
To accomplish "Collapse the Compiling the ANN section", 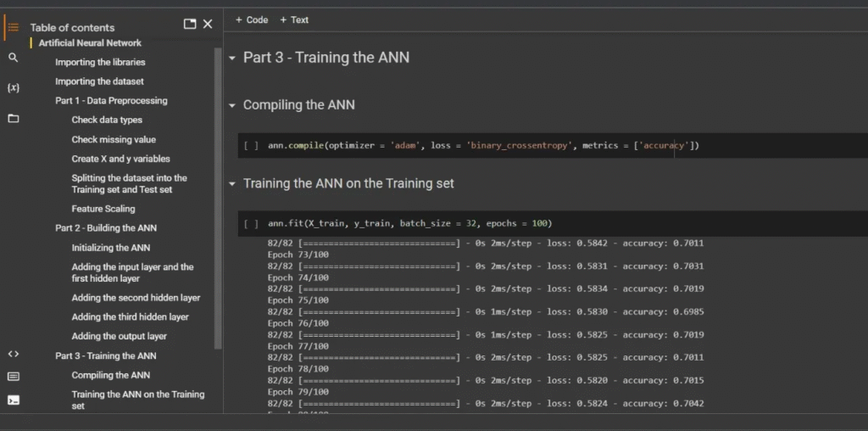I will click(x=232, y=106).
